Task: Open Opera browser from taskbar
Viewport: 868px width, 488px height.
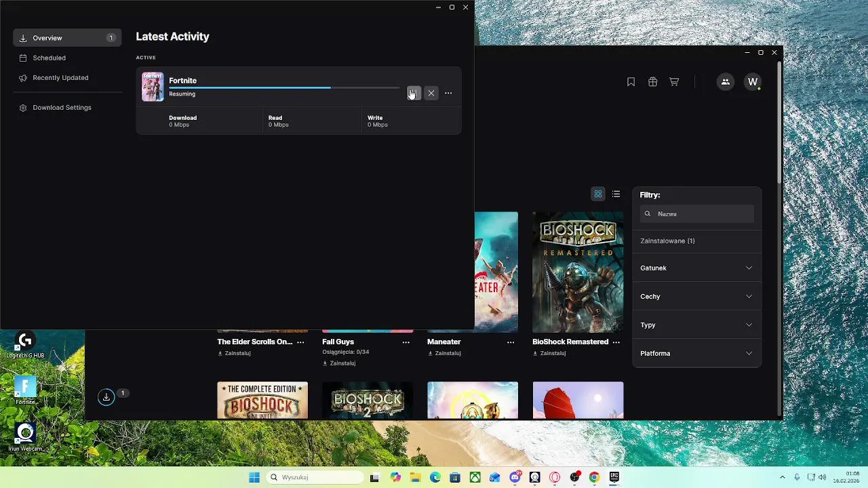Action: (x=555, y=477)
